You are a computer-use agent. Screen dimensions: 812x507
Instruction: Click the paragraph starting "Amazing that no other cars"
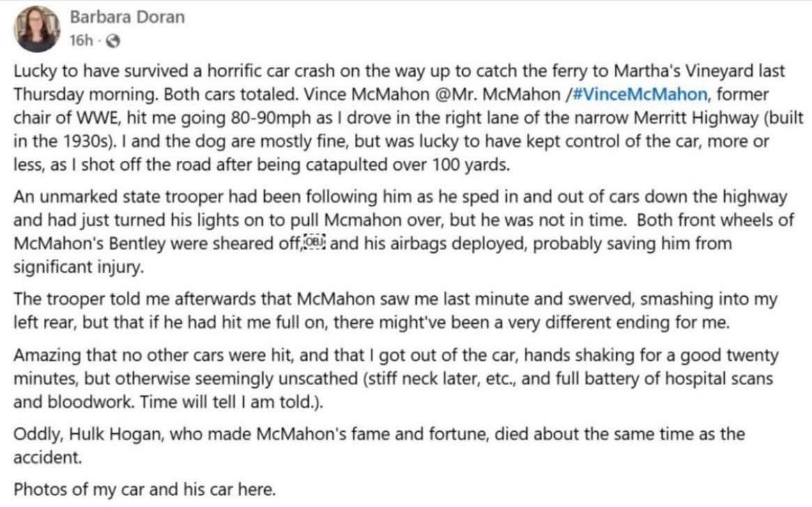point(390,379)
